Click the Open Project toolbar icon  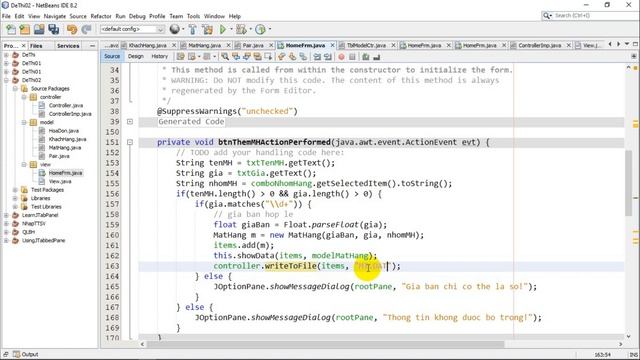(x=39, y=29)
